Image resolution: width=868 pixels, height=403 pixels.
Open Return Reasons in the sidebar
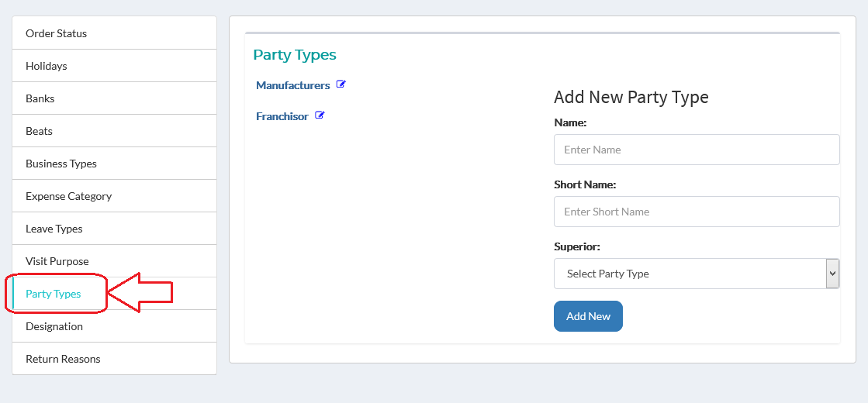coord(114,359)
